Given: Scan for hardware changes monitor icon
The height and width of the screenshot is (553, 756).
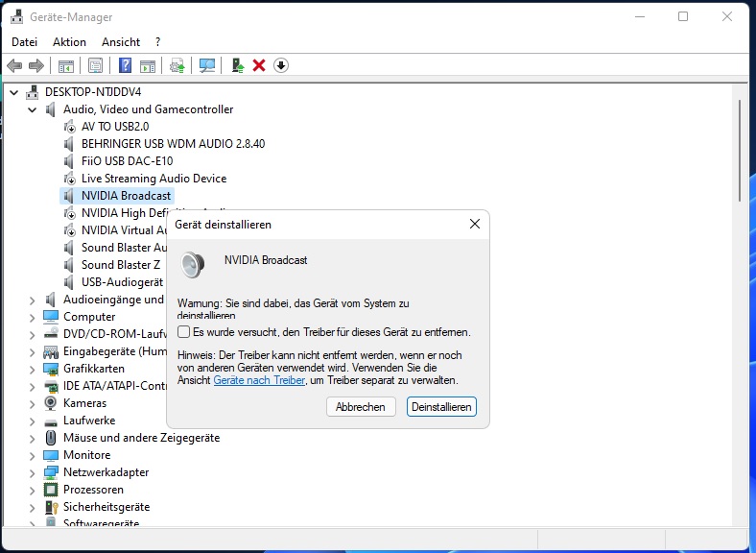Looking at the screenshot, I should click(207, 65).
